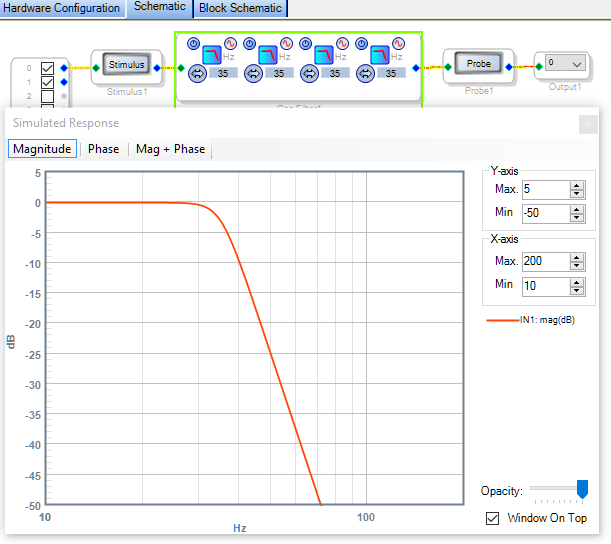The image size is (611, 544).
Task: Click the Y-axis Max value field
Action: click(546, 189)
